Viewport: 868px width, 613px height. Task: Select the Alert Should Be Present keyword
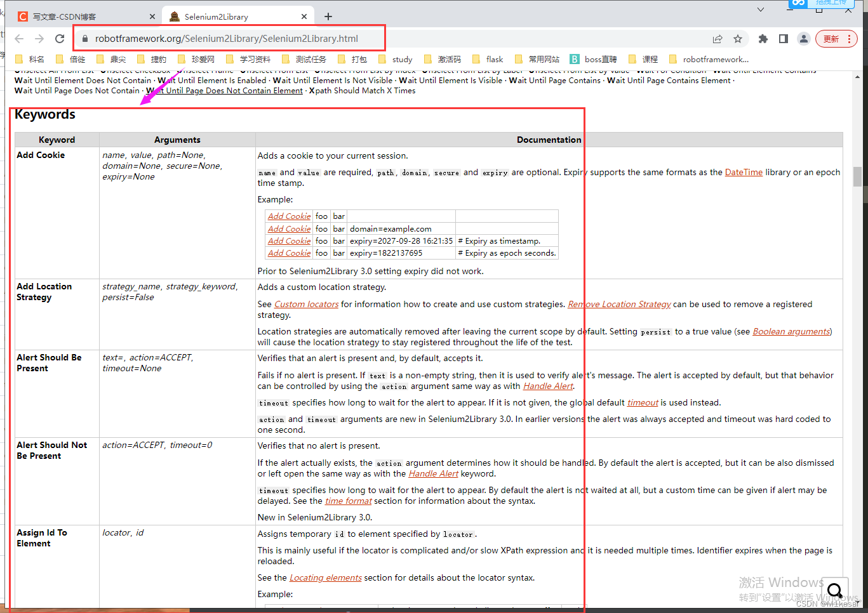[x=49, y=363]
